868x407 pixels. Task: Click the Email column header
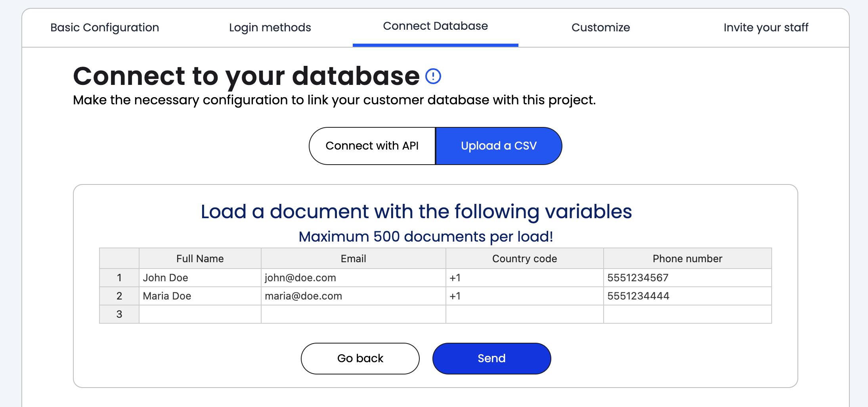353,259
